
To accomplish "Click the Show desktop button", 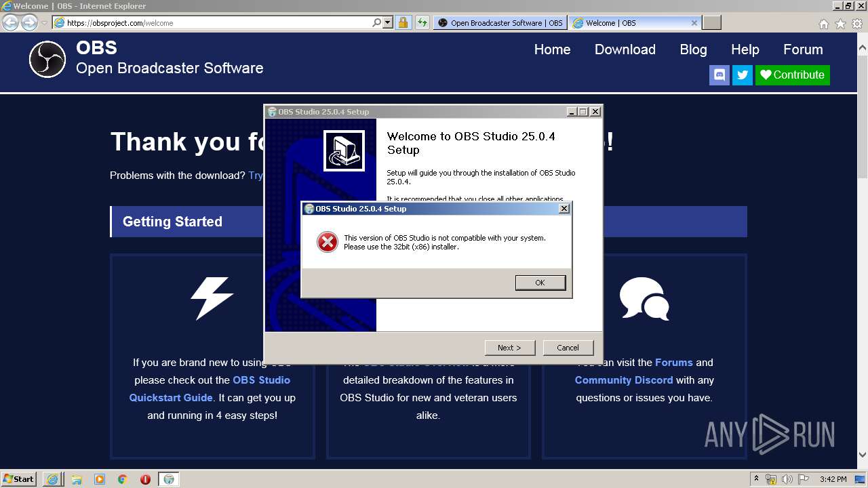I will tap(861, 479).
